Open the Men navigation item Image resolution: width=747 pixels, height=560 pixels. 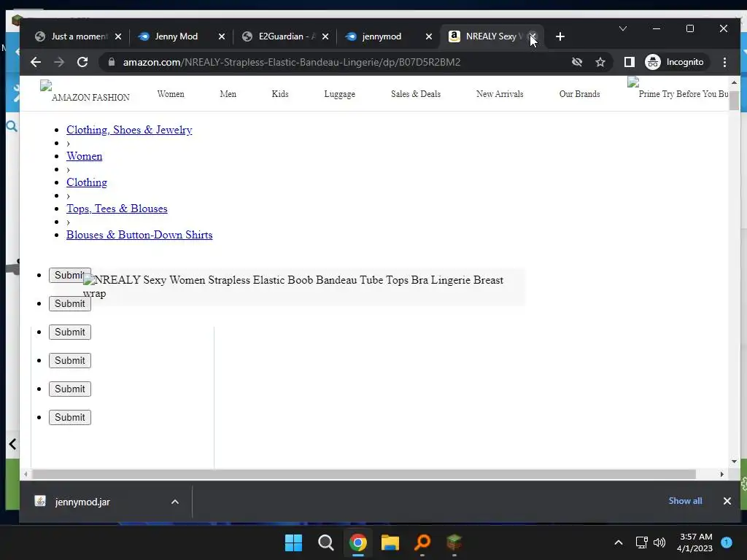(228, 94)
